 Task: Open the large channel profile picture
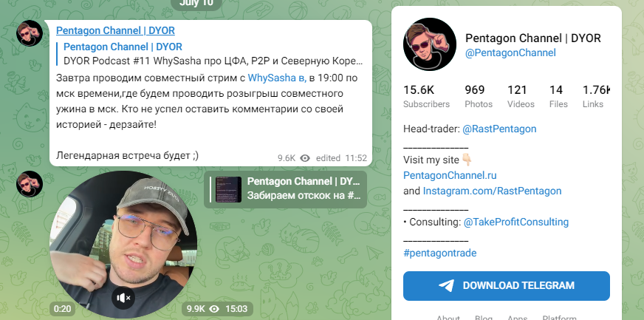(430, 44)
